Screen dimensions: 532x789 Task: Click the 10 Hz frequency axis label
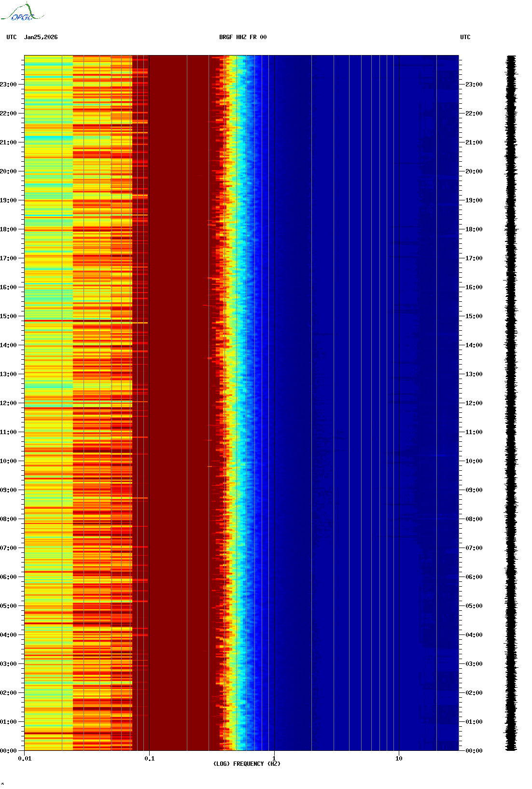coord(399,759)
